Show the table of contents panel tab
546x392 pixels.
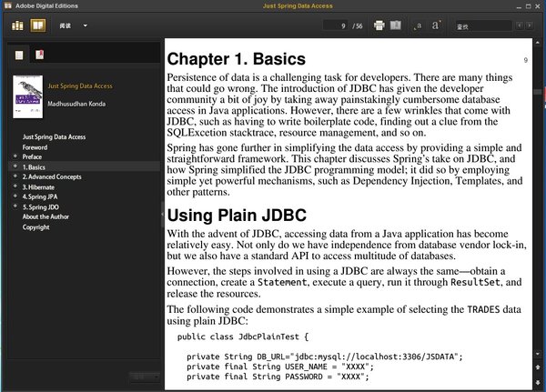coord(19,55)
